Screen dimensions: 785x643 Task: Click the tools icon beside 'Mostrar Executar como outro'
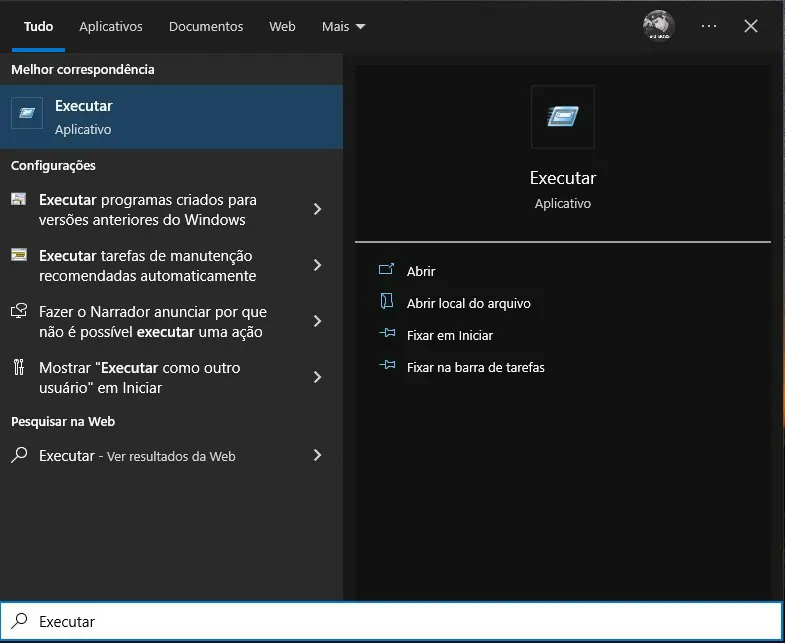19,367
